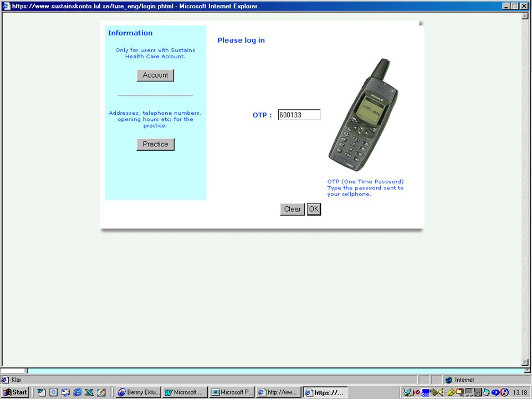
Task: Click the red X tray icon
Action: (417, 392)
